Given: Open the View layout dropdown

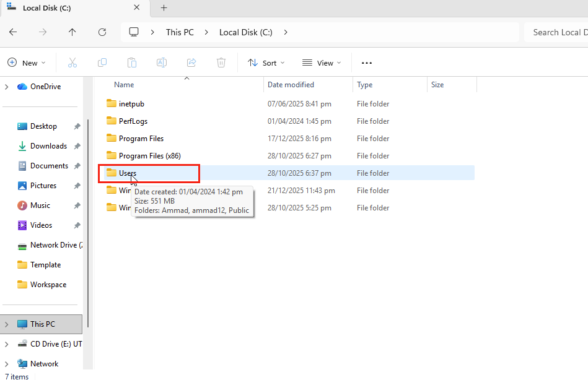Looking at the screenshot, I should (322, 63).
